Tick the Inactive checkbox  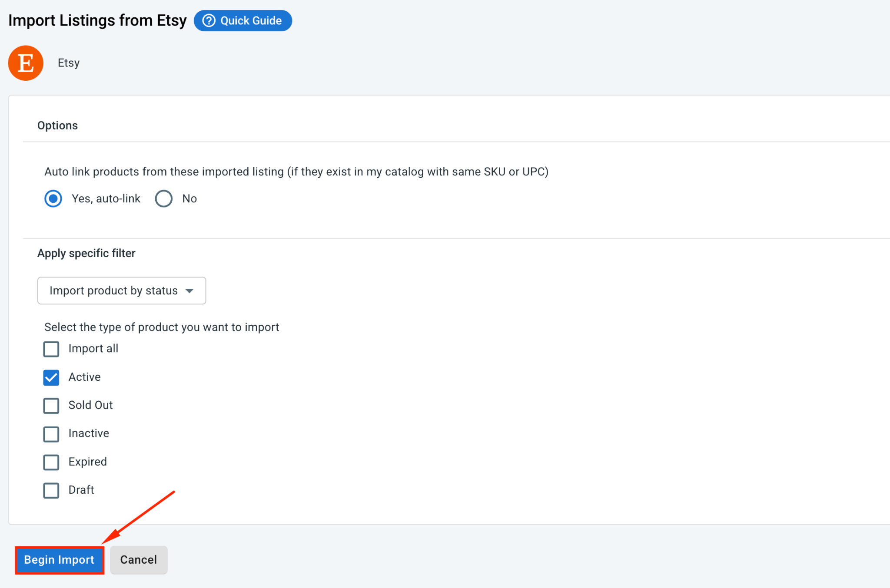(51, 434)
